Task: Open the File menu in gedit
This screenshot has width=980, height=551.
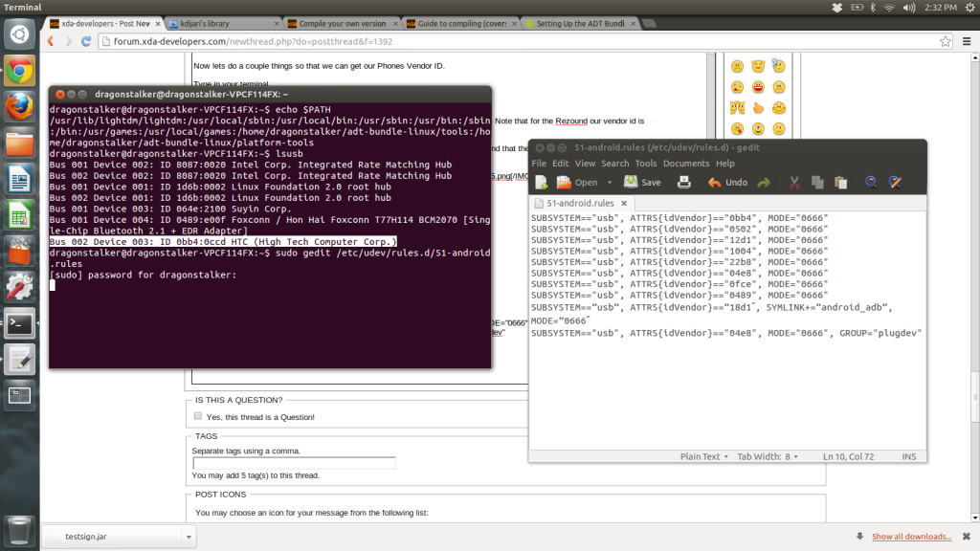Action: pyautogui.click(x=539, y=164)
